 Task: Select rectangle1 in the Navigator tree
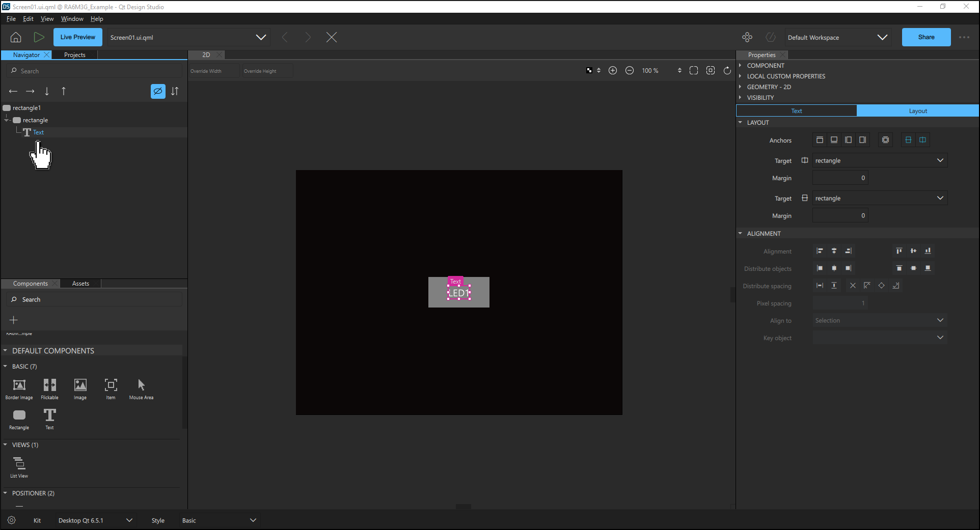(x=26, y=108)
